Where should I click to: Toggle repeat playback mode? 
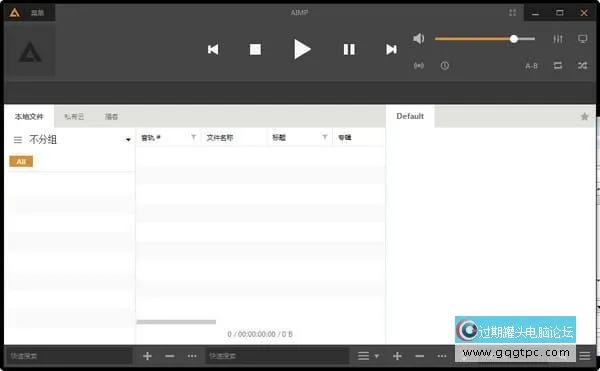click(558, 66)
